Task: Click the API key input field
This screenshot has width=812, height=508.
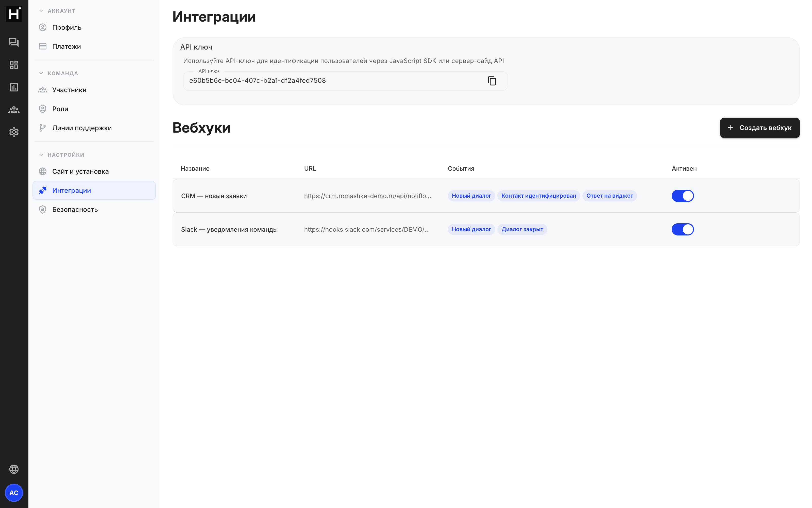Action: (345, 81)
